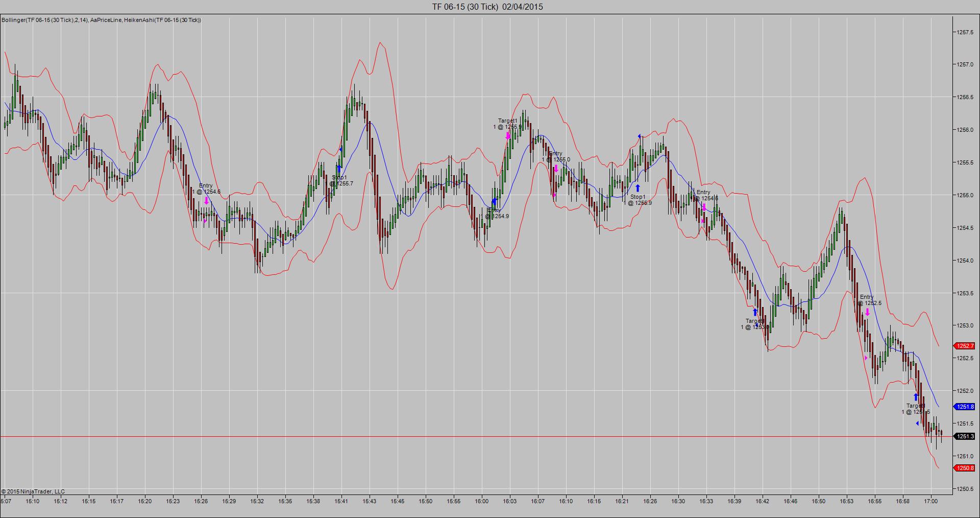Click the 1255.5 price axis label

tap(966, 162)
